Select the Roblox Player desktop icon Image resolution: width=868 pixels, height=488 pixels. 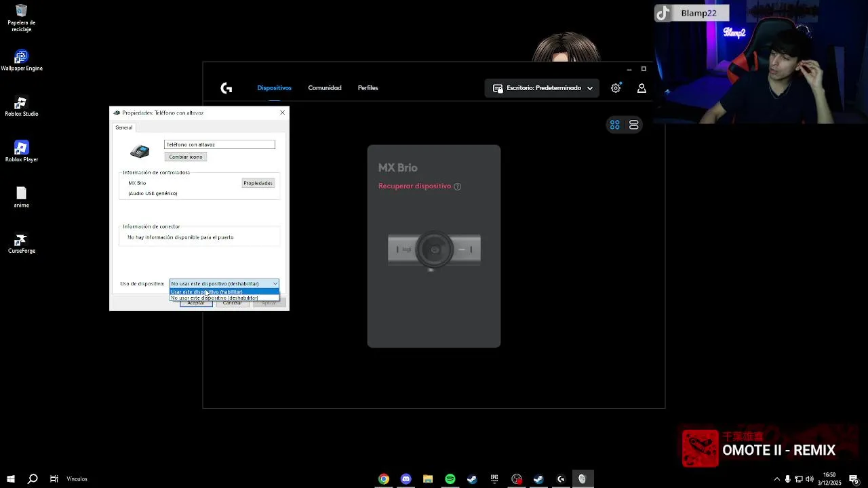[x=22, y=152]
